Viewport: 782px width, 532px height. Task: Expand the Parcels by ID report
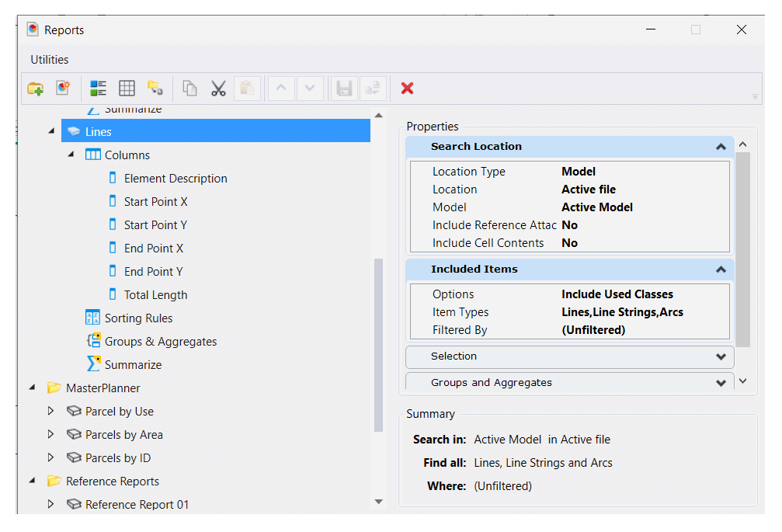point(50,457)
